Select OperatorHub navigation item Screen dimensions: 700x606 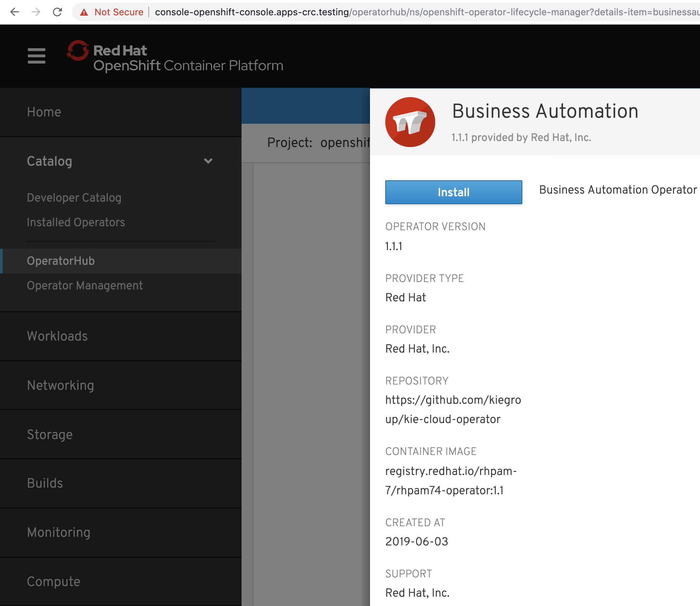click(x=61, y=261)
